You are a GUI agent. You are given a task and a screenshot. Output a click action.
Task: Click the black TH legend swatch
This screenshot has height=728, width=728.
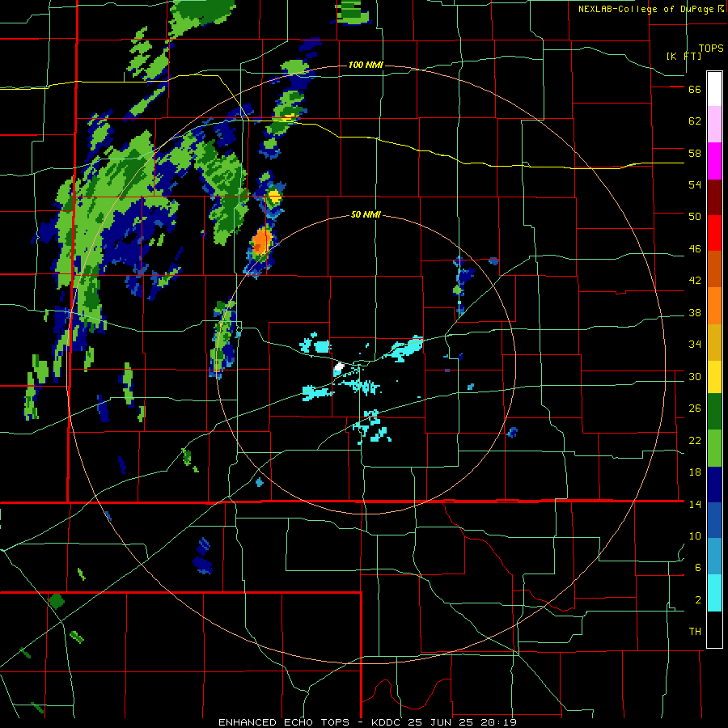coord(714,629)
